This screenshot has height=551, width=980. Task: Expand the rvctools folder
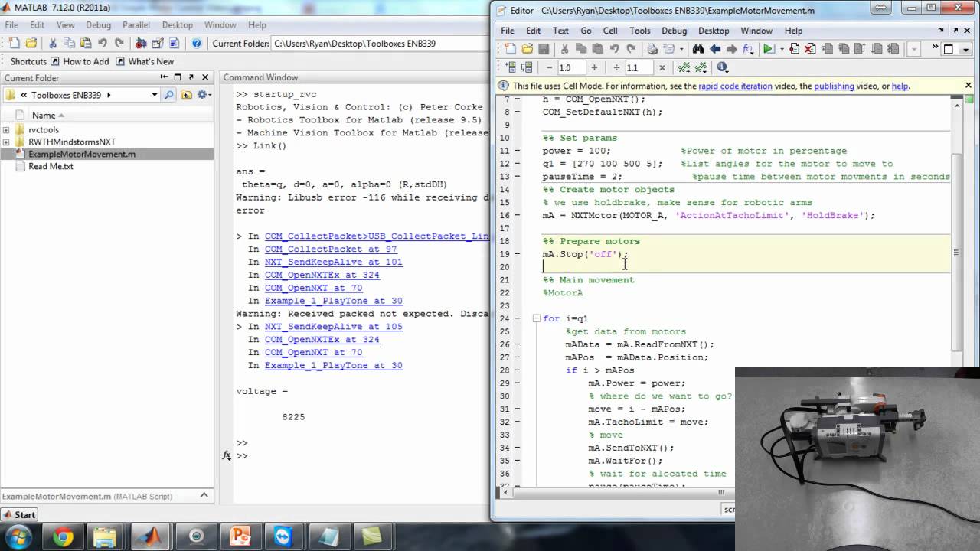pos(6,129)
